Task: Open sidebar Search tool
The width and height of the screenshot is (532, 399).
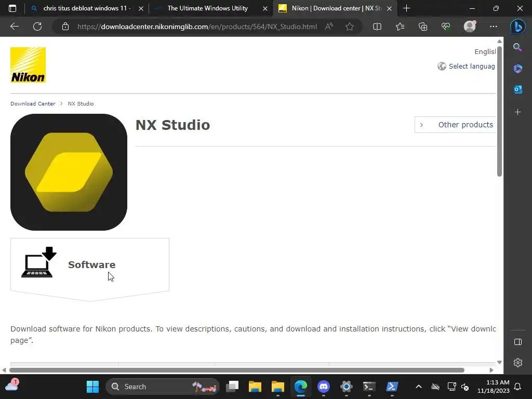Action: point(517,47)
